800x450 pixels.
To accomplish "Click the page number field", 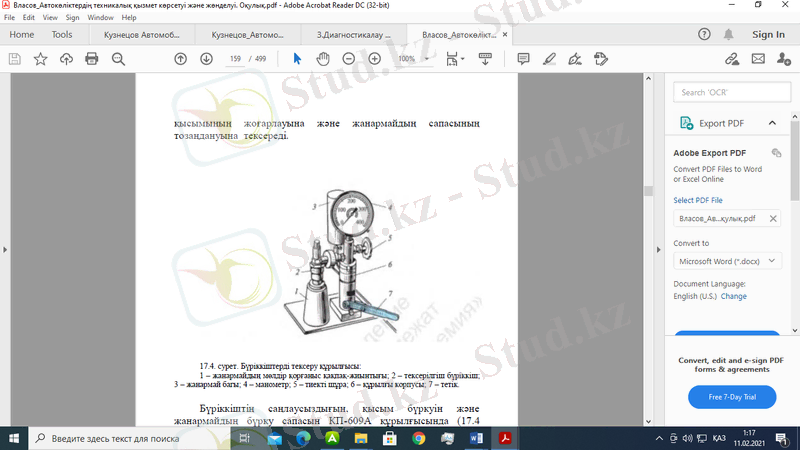I will pos(236,59).
